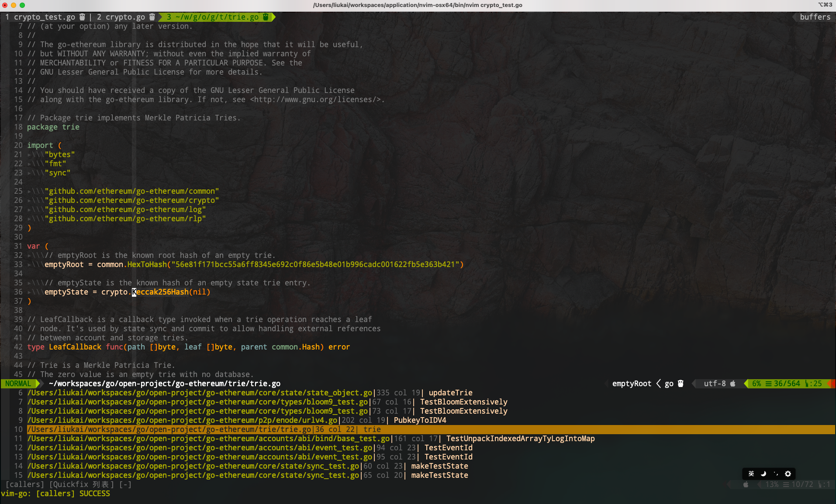836x504 pixels.
Task: Select highlighted quickfix entry trie.go line 36
Action: click(x=431, y=429)
